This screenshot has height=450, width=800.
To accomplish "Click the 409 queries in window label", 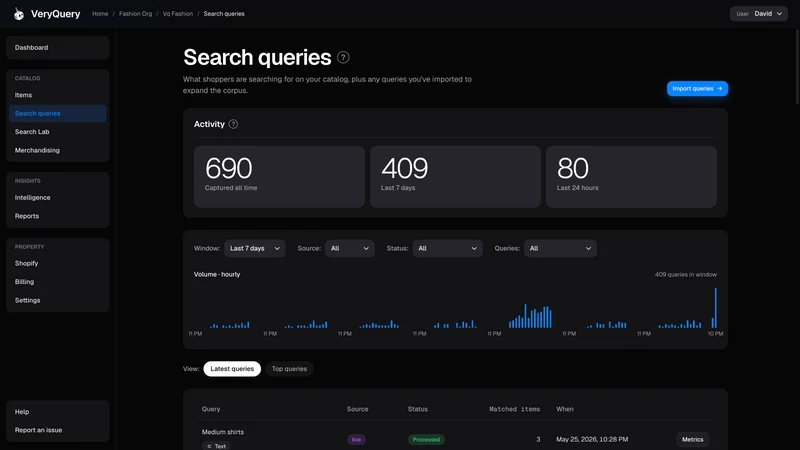I will (686, 274).
